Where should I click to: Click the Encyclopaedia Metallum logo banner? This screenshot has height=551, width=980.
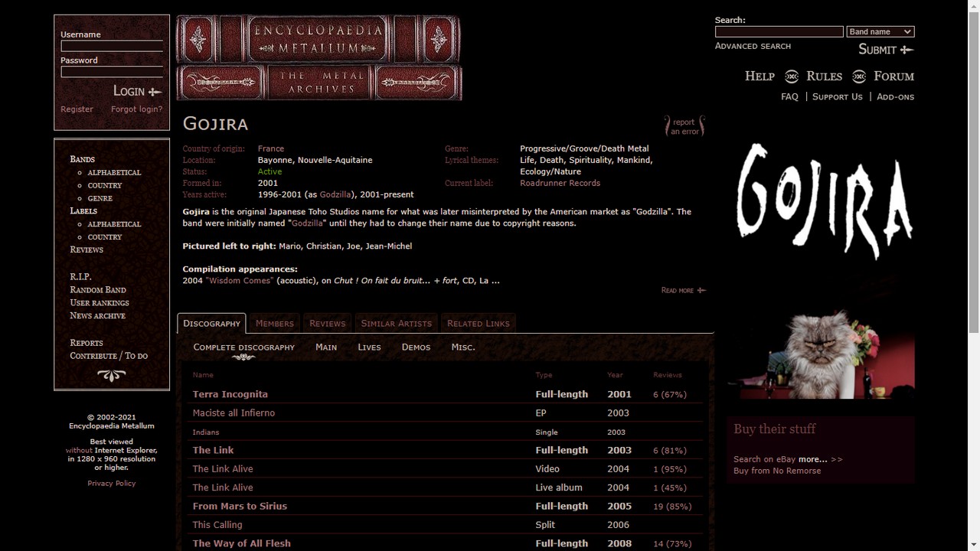tap(319, 57)
